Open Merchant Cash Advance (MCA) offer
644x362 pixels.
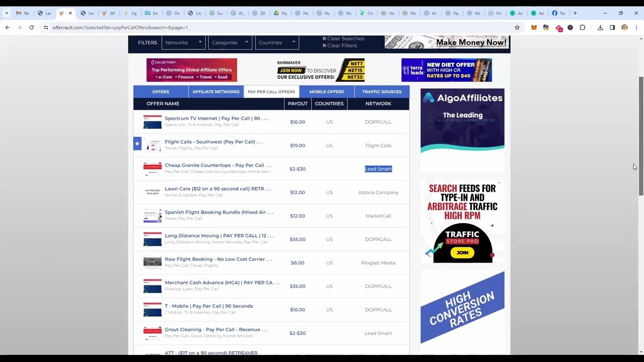tap(222, 283)
